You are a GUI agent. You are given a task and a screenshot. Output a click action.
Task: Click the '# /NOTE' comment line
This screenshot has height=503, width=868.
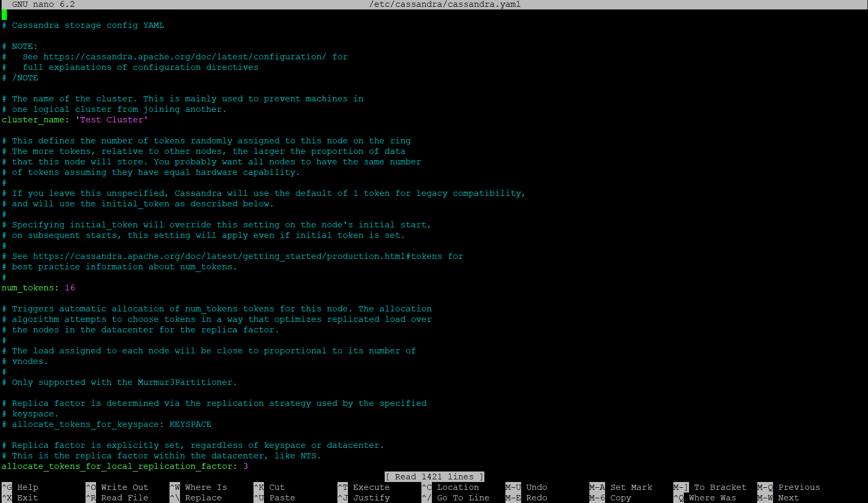tap(20, 78)
